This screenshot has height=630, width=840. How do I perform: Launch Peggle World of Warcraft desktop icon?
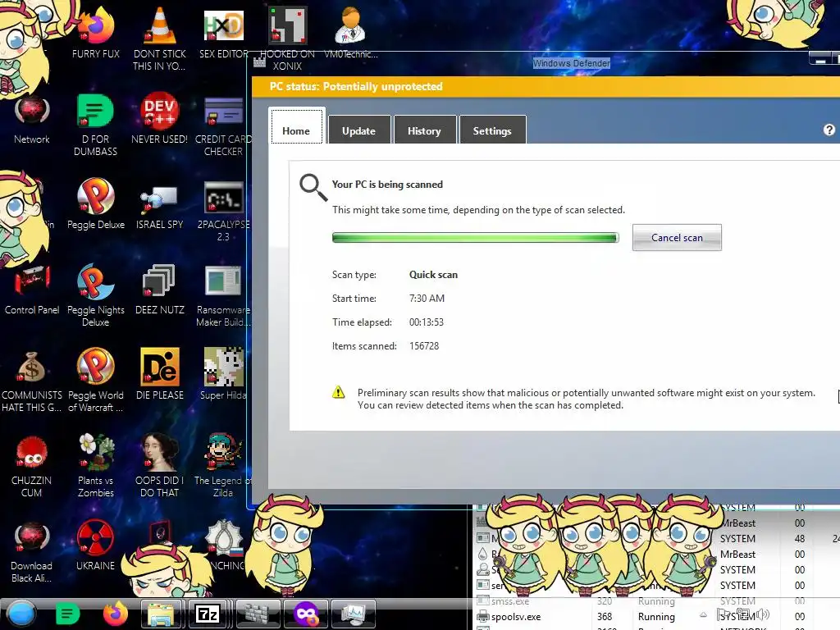click(x=95, y=367)
